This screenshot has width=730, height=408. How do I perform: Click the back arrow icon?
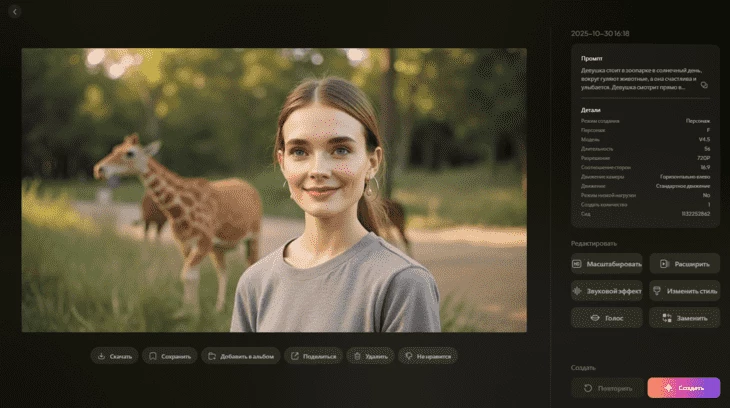[x=15, y=11]
